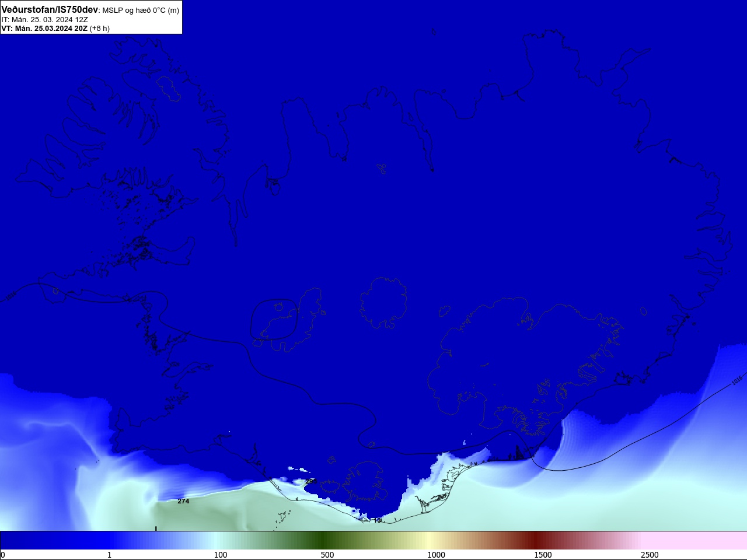Click the valid time "VT: Mán. 25.03.2024 20Z"
747x560 pixels.
[x=44, y=28]
